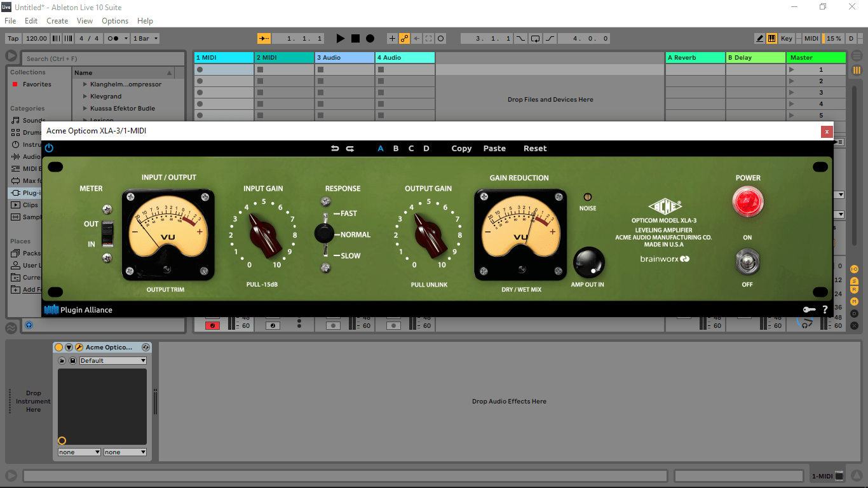Expand the Klevgrand folder in browser
The image size is (868, 488).
point(85,97)
